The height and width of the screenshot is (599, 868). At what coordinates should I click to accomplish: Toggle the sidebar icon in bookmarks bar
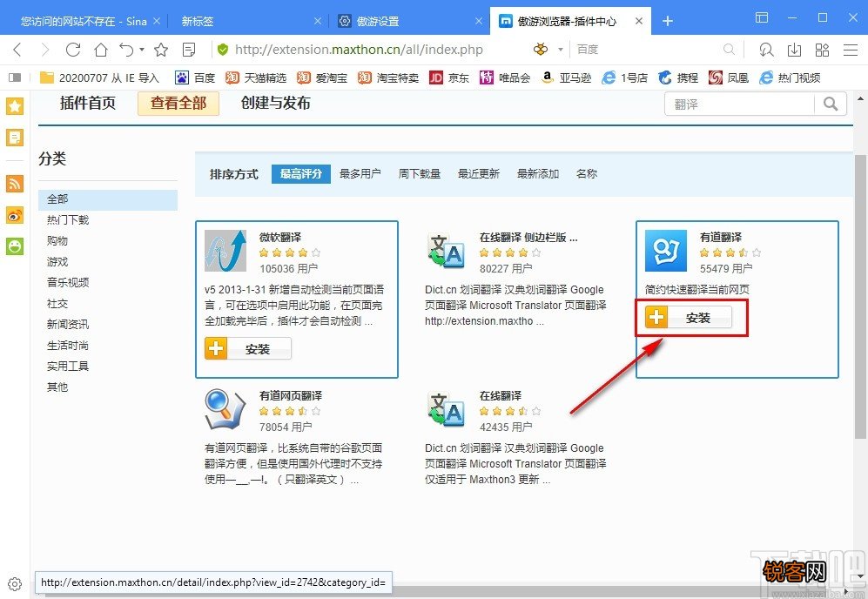(x=15, y=77)
